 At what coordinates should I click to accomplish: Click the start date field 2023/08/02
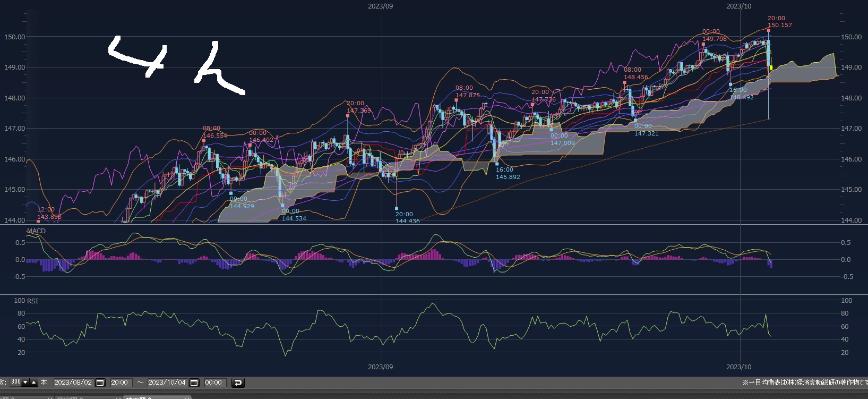[x=73, y=383]
